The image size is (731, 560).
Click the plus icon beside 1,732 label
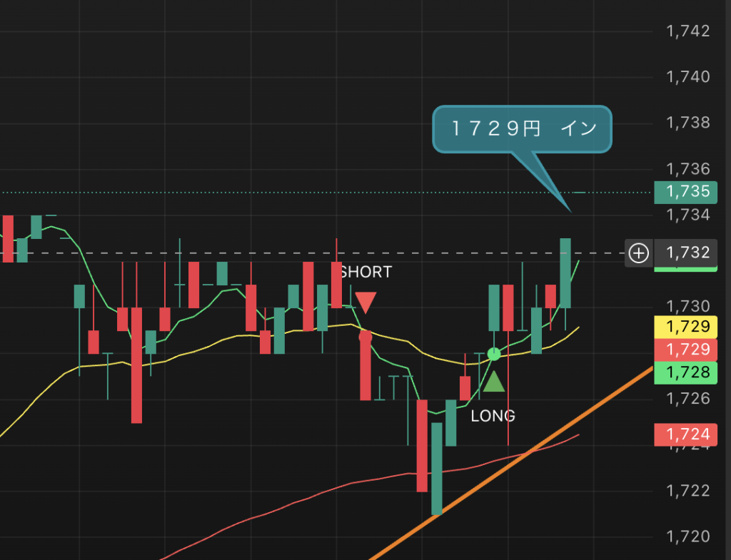[x=638, y=253]
